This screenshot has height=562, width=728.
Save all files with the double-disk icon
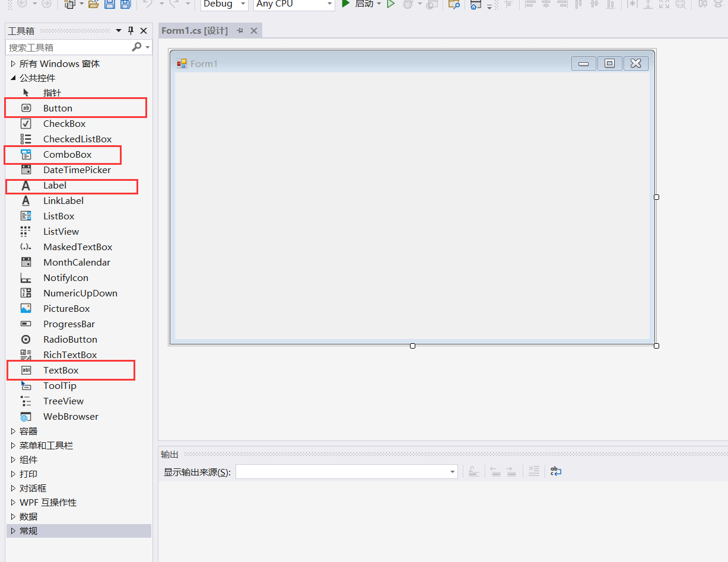click(125, 4)
